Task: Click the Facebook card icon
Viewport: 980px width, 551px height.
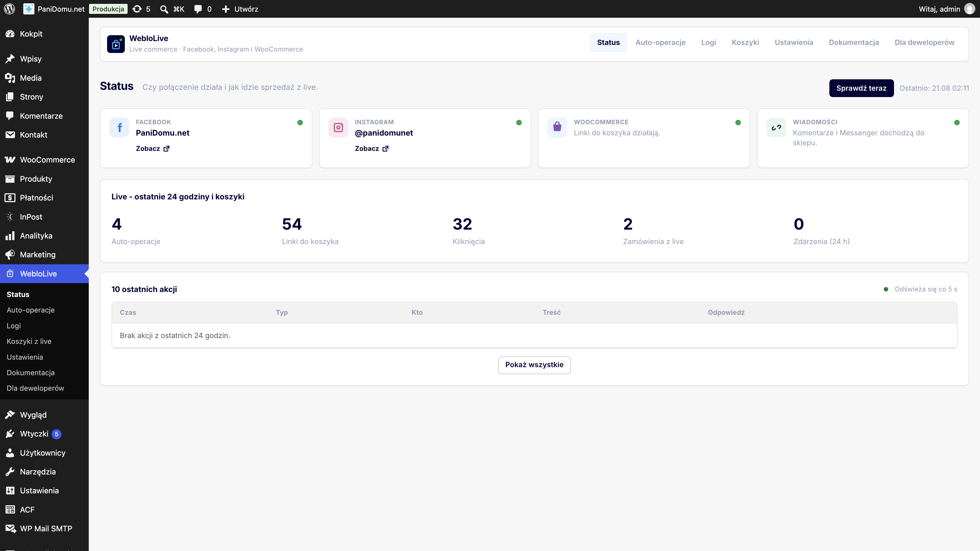Action: 120,127
